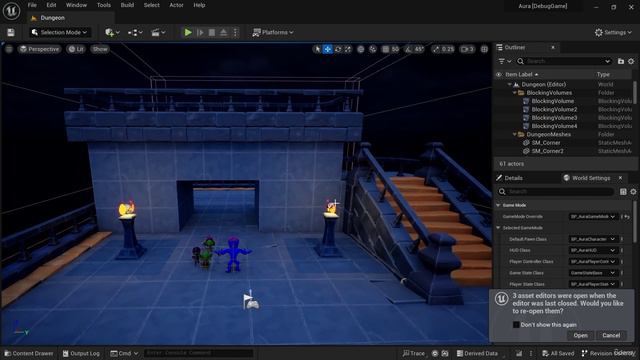640x360 pixels.
Task: Open viewport options hamburger menu
Action: [9, 49]
